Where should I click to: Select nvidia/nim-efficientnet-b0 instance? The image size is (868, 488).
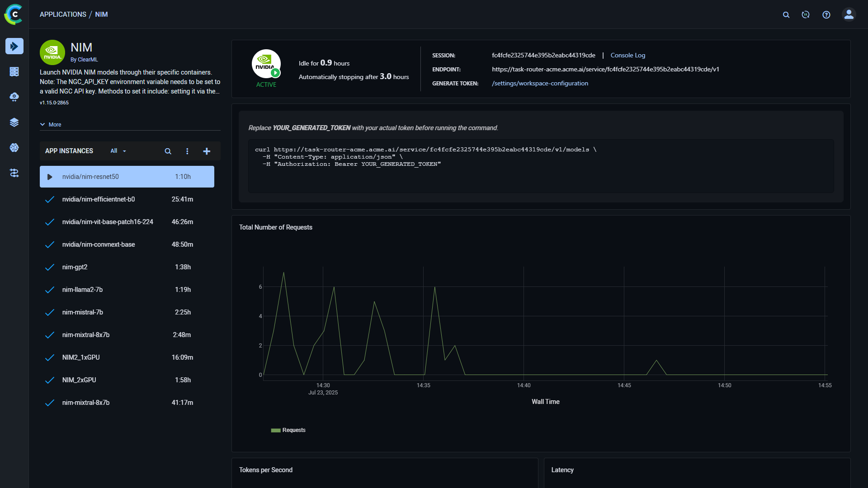point(127,199)
